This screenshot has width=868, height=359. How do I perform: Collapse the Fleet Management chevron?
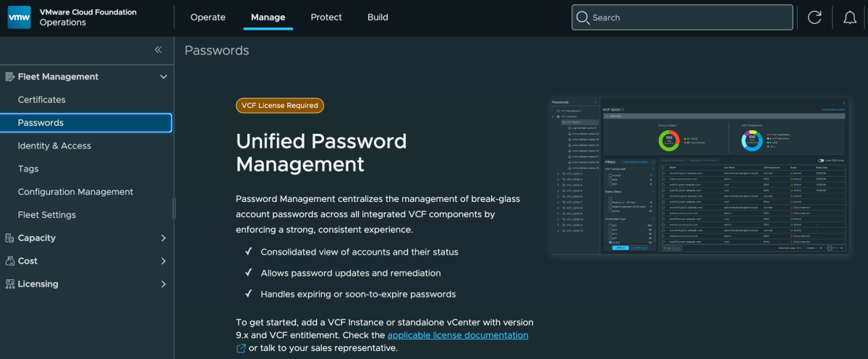click(163, 77)
